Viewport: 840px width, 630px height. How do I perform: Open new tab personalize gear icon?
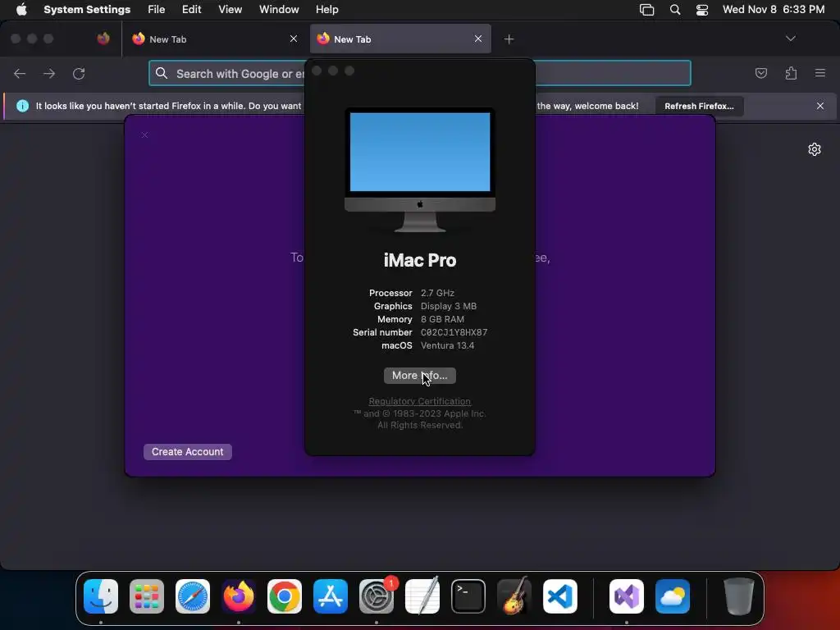[x=815, y=149]
